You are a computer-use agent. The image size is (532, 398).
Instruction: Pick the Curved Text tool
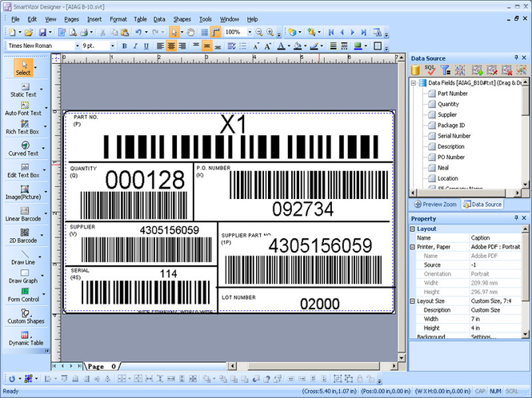[x=23, y=149]
